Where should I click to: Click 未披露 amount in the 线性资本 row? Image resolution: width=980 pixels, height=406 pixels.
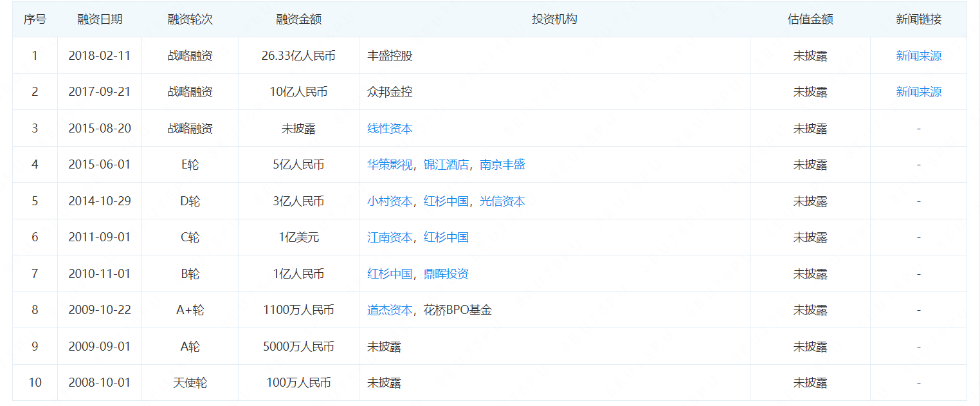pyautogui.click(x=298, y=129)
